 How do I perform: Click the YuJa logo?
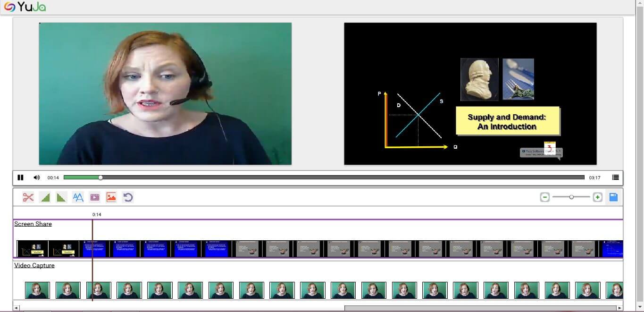click(x=25, y=7)
